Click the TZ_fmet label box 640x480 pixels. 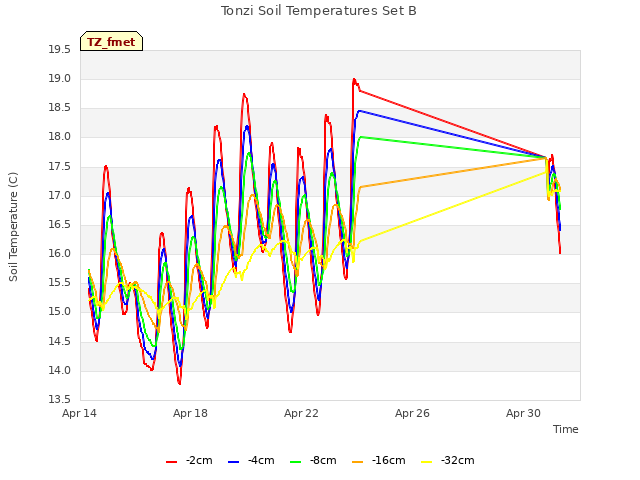[x=111, y=41]
